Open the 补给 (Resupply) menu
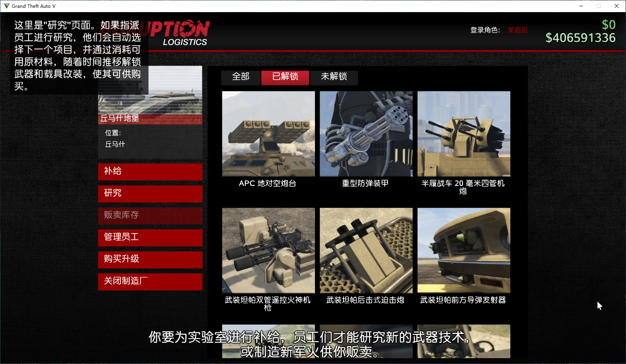This screenshot has height=364, width=626. click(x=150, y=171)
